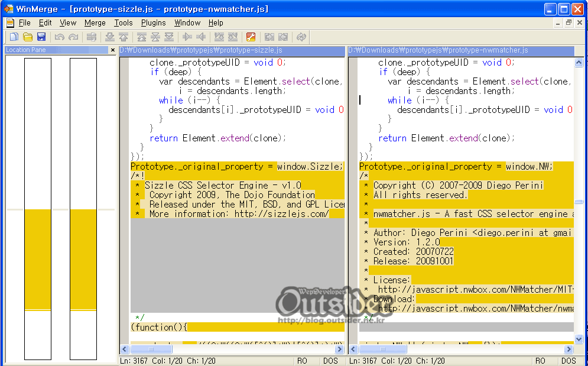Open the View menu
Screen dimensions: 588x366
point(68,23)
